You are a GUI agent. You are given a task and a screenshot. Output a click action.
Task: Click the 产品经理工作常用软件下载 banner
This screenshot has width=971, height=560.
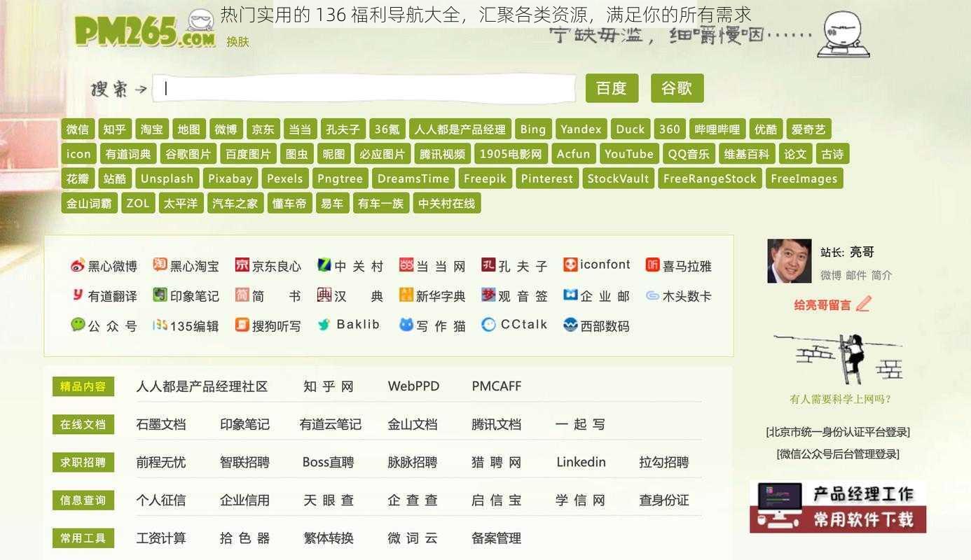point(838,506)
